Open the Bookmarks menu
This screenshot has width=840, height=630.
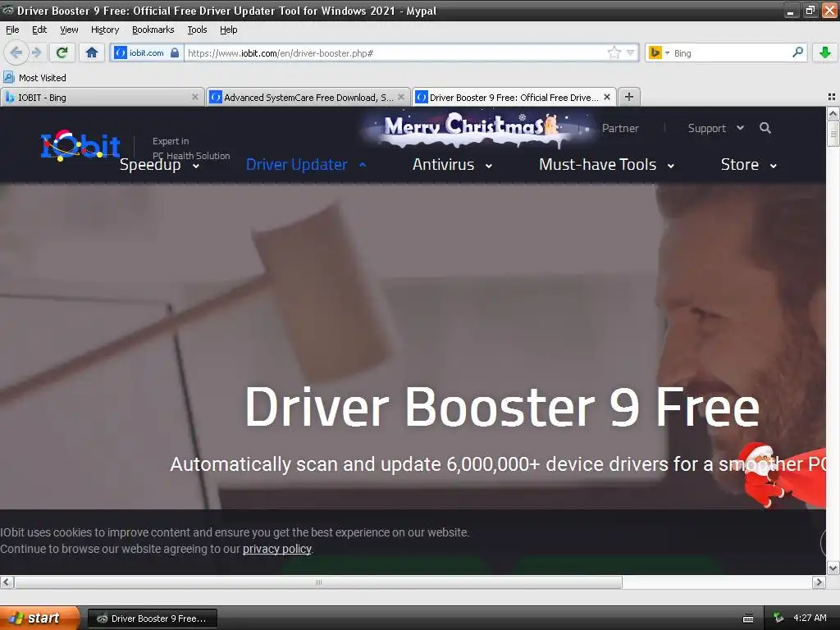(x=153, y=30)
